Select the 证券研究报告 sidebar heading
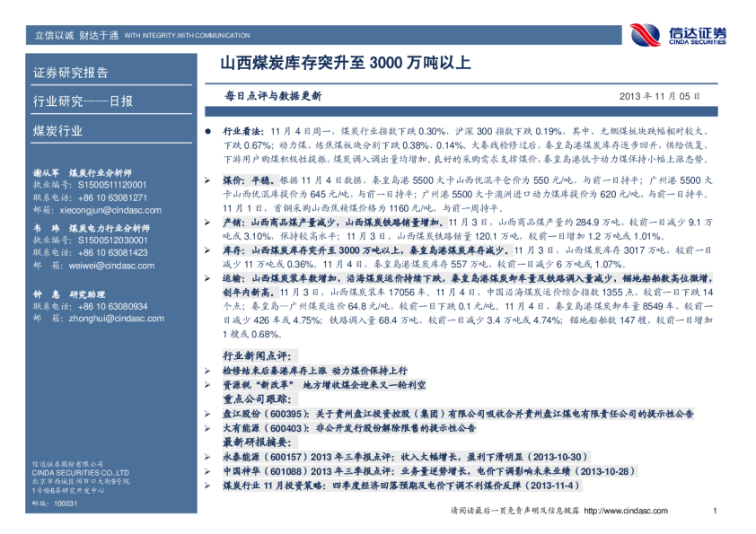The image size is (756, 534). (70, 73)
